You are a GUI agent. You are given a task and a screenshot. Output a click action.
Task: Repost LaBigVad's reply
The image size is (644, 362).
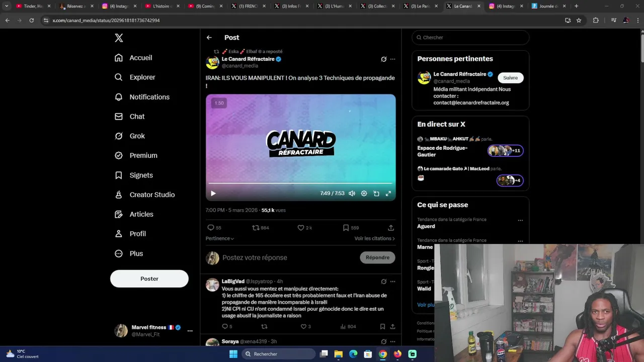point(264,327)
